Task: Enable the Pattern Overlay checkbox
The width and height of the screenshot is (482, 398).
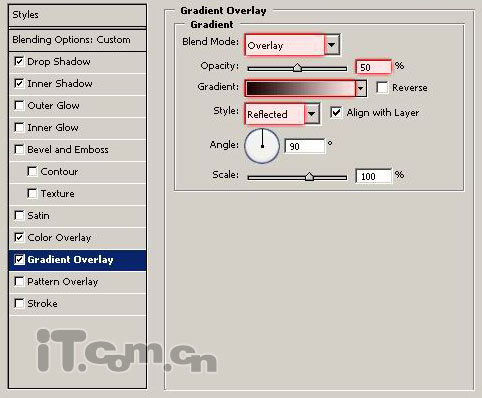Action: 19,282
